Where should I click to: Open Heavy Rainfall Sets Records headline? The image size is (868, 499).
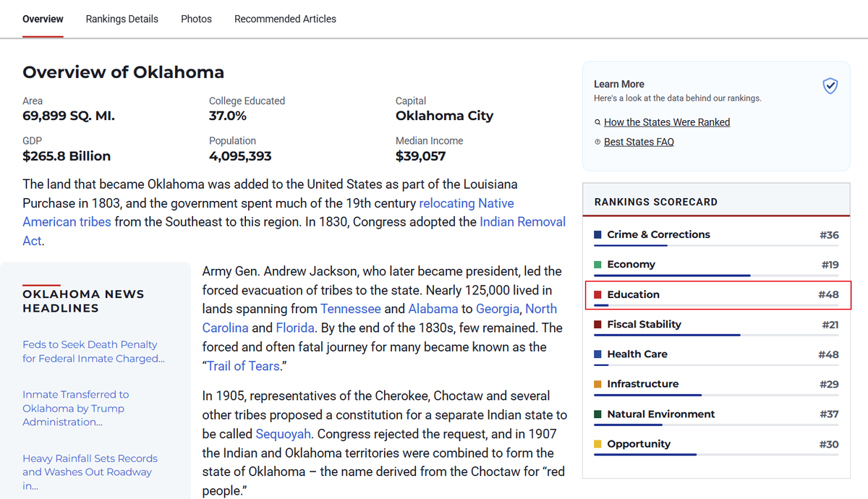[90, 472]
